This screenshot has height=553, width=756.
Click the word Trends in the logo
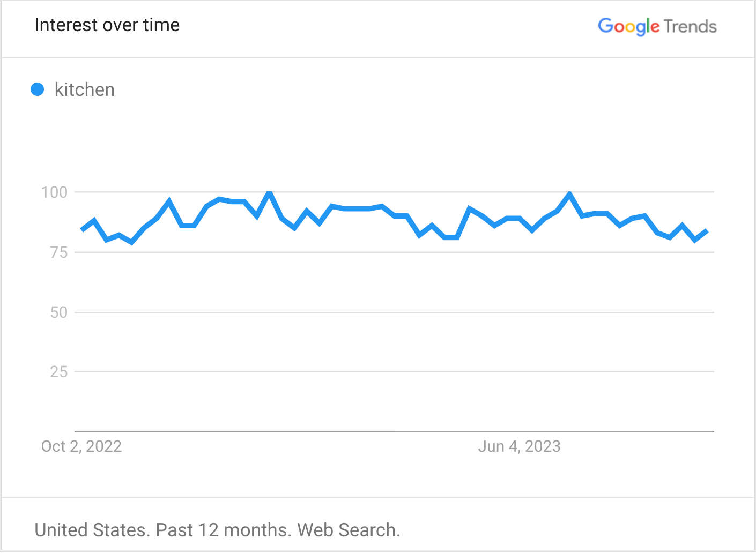click(x=690, y=26)
